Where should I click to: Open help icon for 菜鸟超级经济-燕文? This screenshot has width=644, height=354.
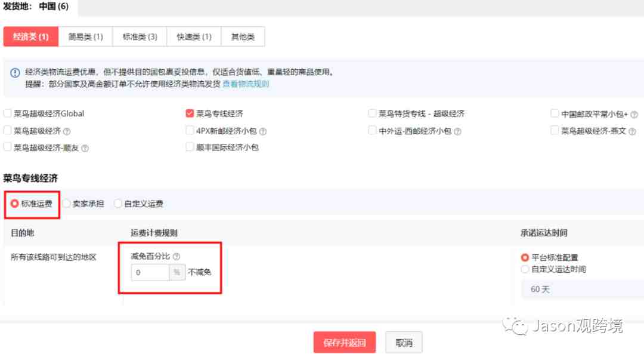[x=632, y=131]
